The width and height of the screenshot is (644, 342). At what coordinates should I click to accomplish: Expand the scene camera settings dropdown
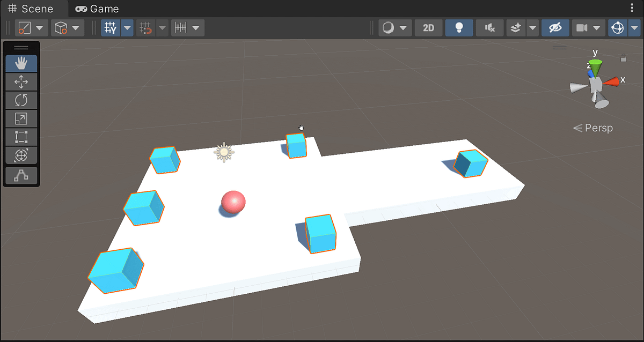click(x=597, y=27)
